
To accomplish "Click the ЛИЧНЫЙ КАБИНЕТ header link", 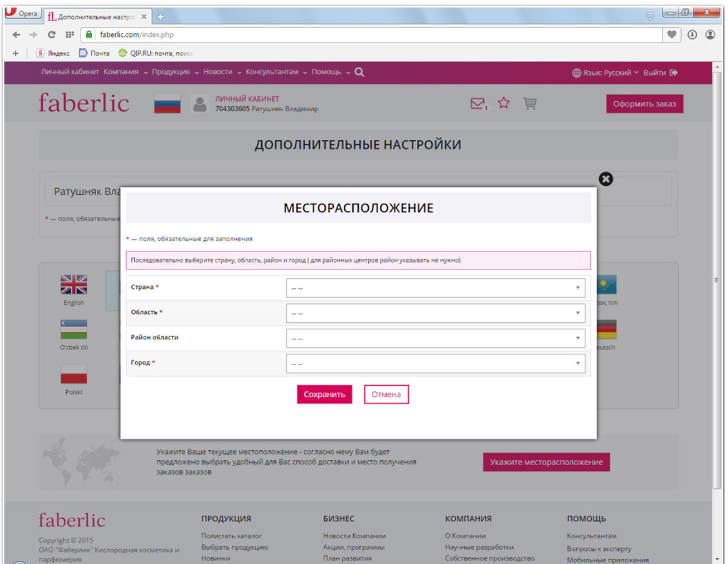I will coord(247,99).
